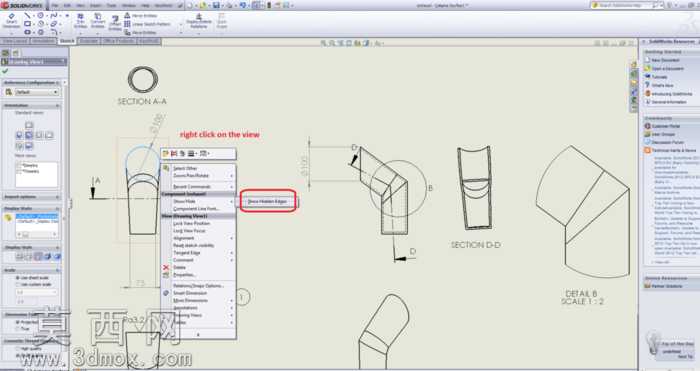Collapse the Display Style section
The width and height of the screenshot is (700, 371).
(58, 248)
